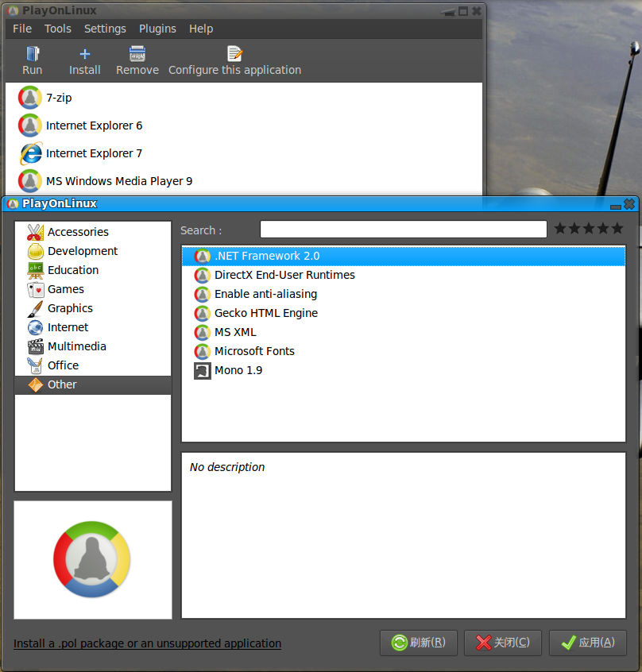This screenshot has width=642, height=672.
Task: Click the .NET Framework 2.0 icon
Action: click(x=203, y=257)
